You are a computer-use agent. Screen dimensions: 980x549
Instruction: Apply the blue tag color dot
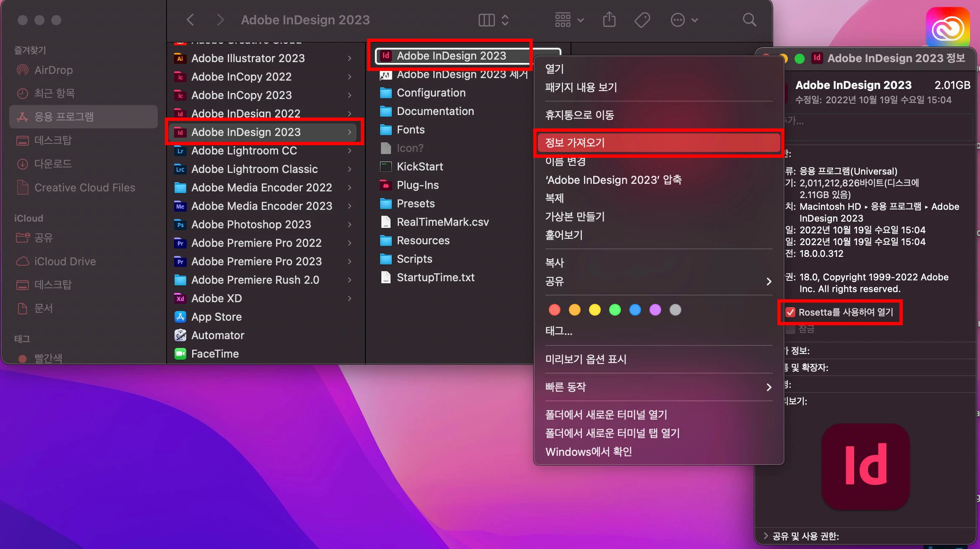click(635, 310)
